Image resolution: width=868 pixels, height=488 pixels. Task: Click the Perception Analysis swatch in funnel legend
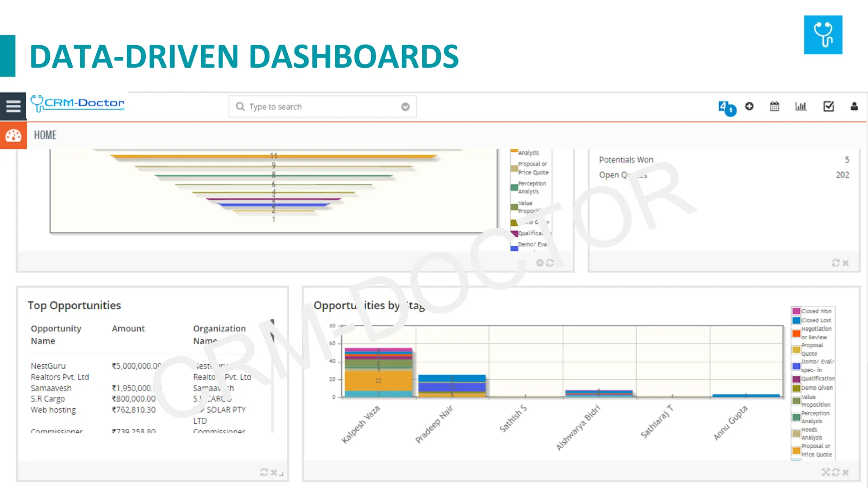click(x=514, y=187)
